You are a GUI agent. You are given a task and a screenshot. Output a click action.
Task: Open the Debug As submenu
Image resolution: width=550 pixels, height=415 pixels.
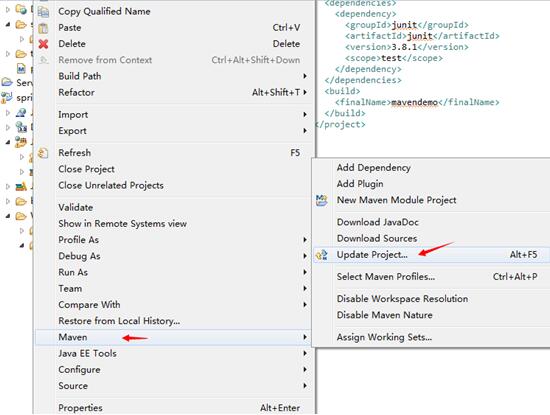tap(174, 256)
